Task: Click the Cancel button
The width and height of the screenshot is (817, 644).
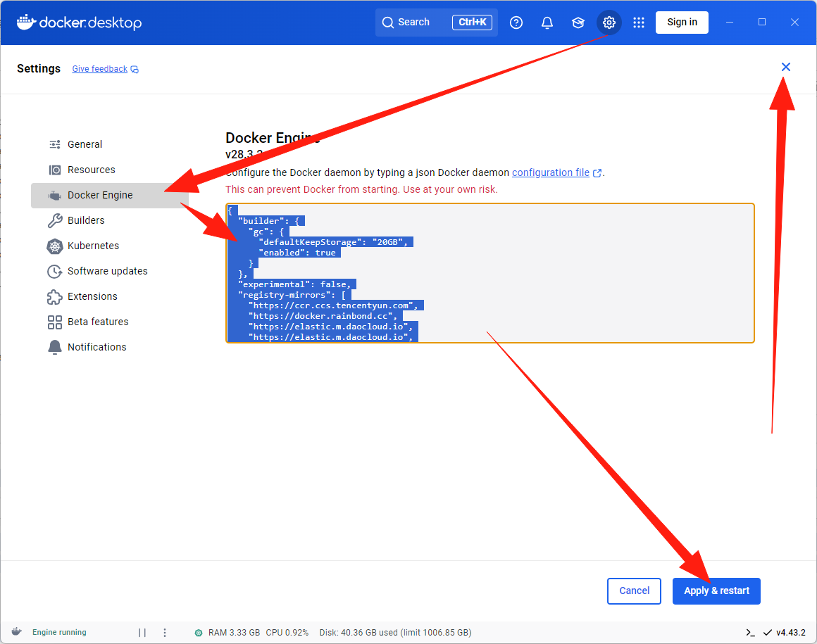Action: click(634, 591)
